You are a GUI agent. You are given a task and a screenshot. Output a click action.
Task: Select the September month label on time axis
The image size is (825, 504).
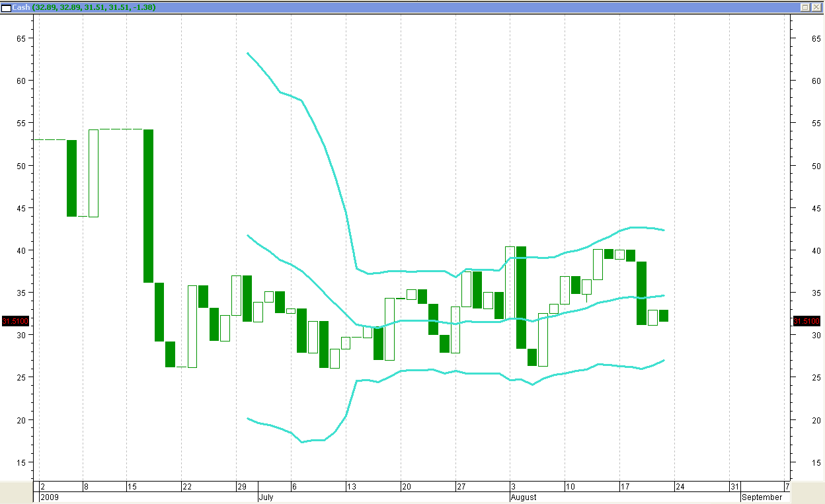coord(762,497)
